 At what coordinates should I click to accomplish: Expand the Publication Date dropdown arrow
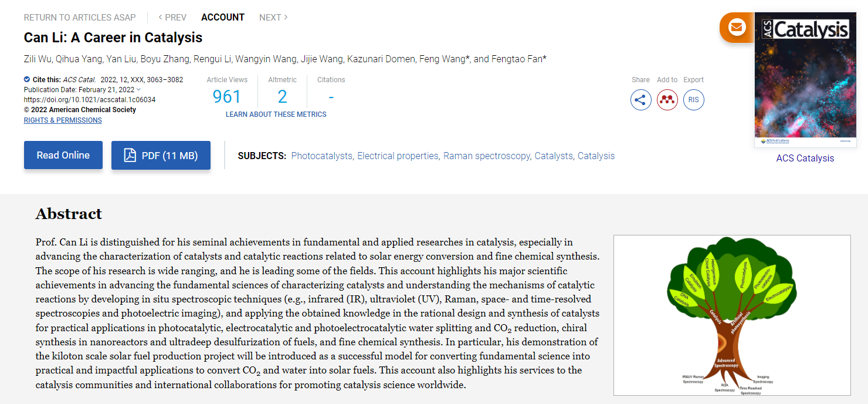click(x=139, y=90)
